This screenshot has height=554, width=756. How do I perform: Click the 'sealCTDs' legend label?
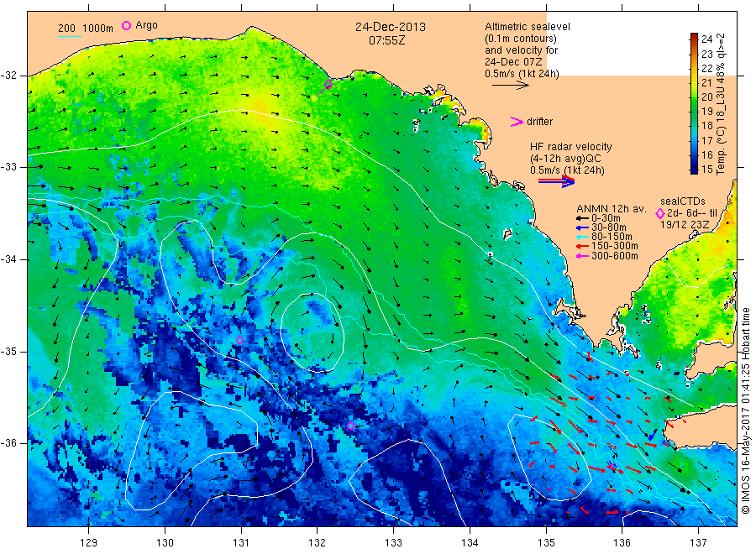click(x=683, y=201)
